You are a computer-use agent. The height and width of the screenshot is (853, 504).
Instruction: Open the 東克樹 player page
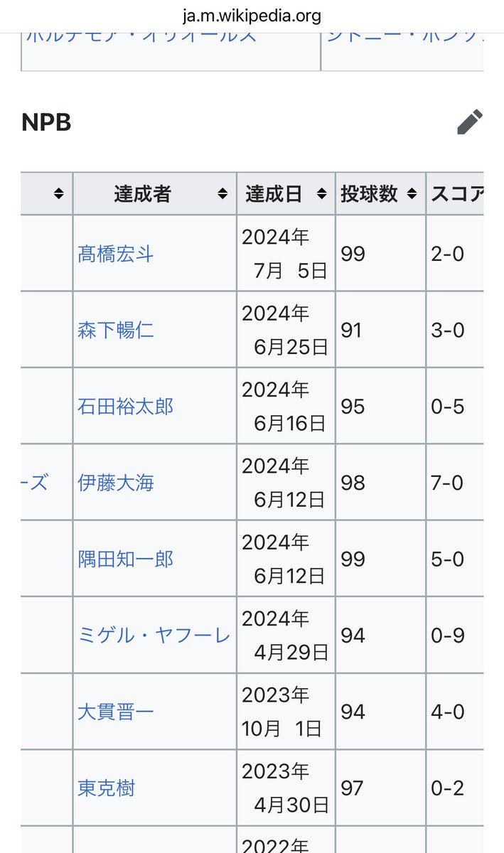[x=106, y=788]
